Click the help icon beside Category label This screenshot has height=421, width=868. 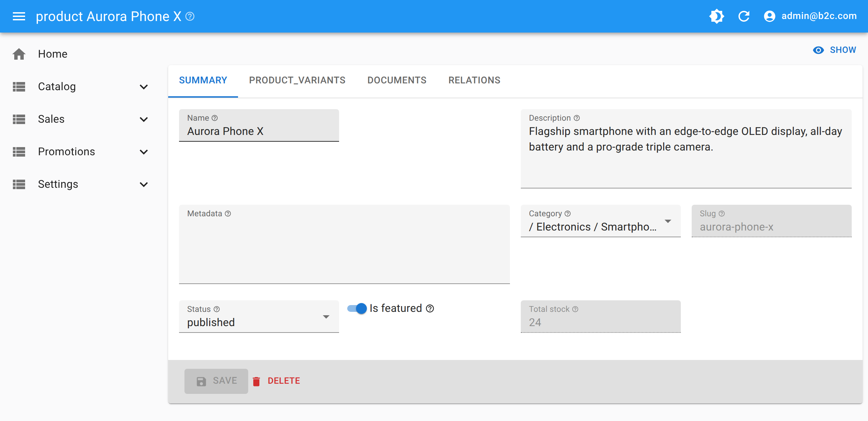click(568, 214)
